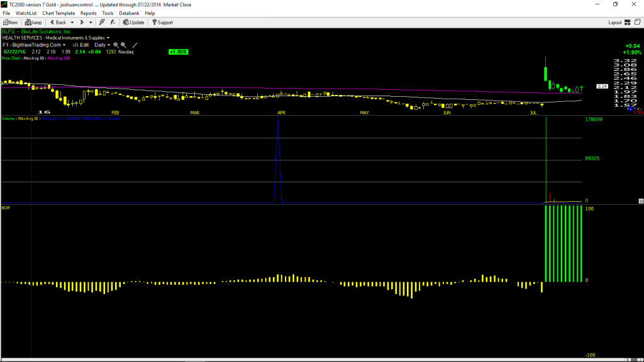Open the Tools menu
The width and height of the screenshot is (644, 362).
[108, 13]
